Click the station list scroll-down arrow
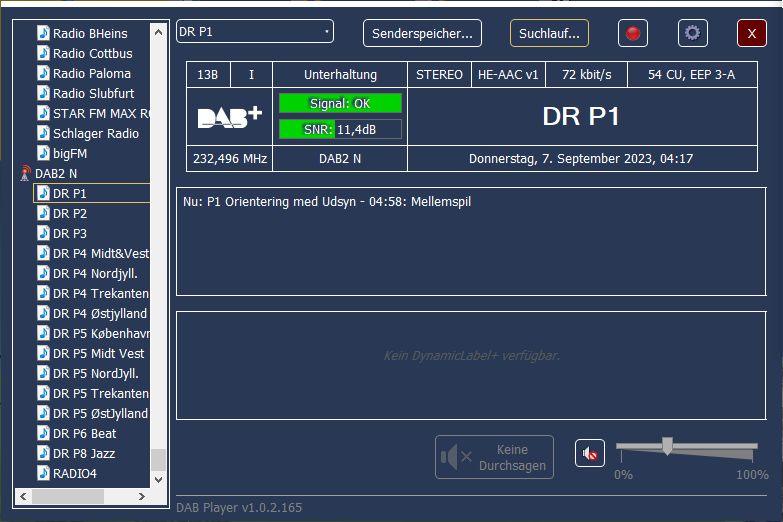Image resolution: width=783 pixels, height=522 pixels. (x=158, y=480)
